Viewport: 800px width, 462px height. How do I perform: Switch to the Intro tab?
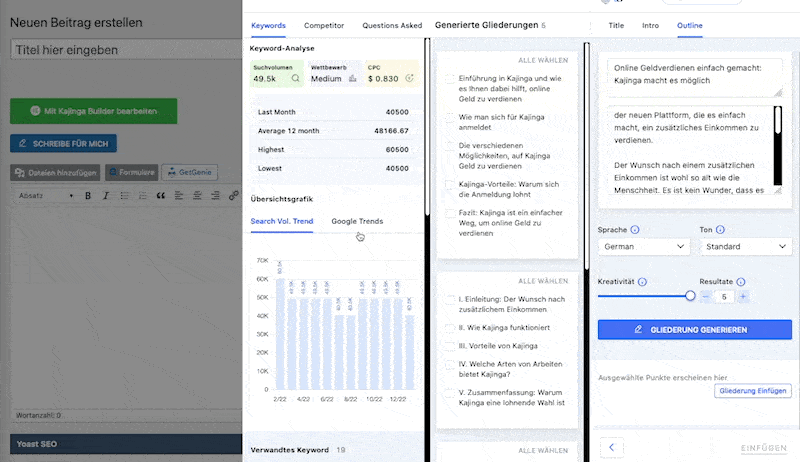[x=650, y=25]
